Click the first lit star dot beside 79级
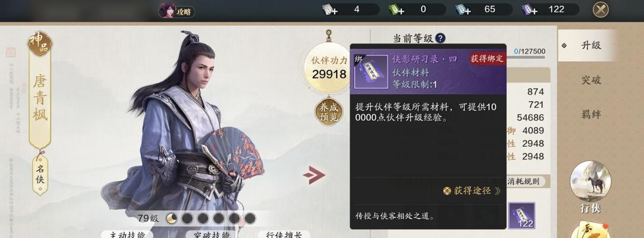The width and height of the screenshot is (644, 238). (171, 218)
